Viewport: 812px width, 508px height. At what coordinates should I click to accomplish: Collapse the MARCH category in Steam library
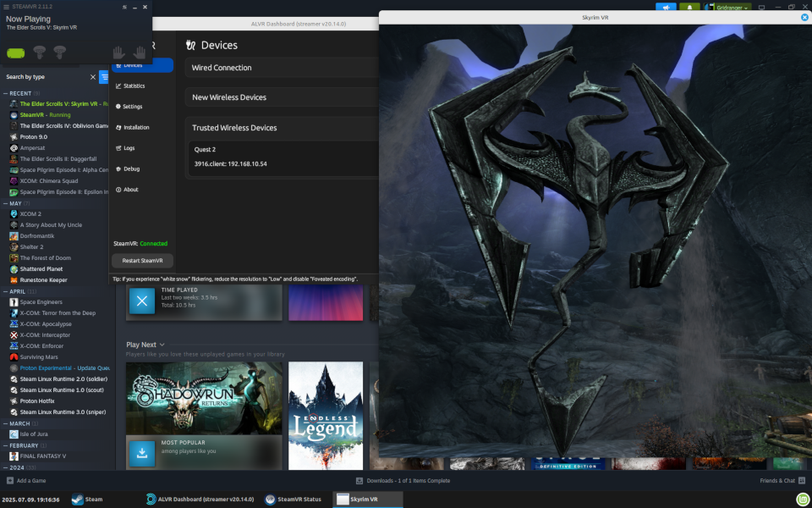tap(6, 423)
